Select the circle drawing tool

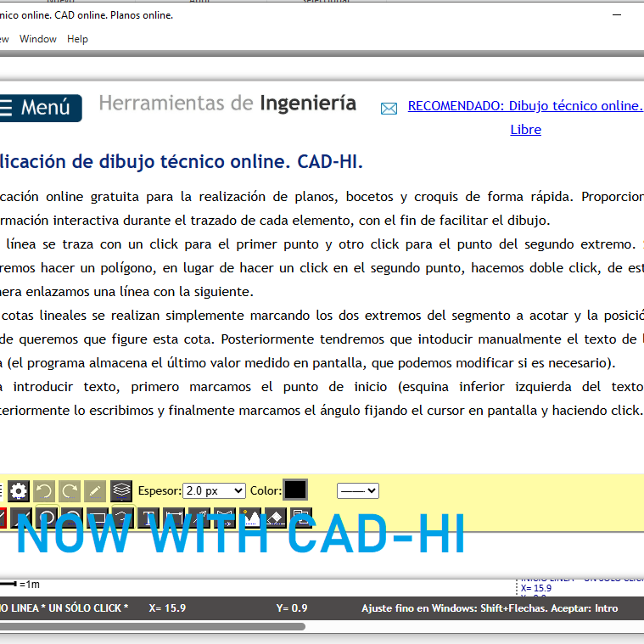click(x=48, y=518)
